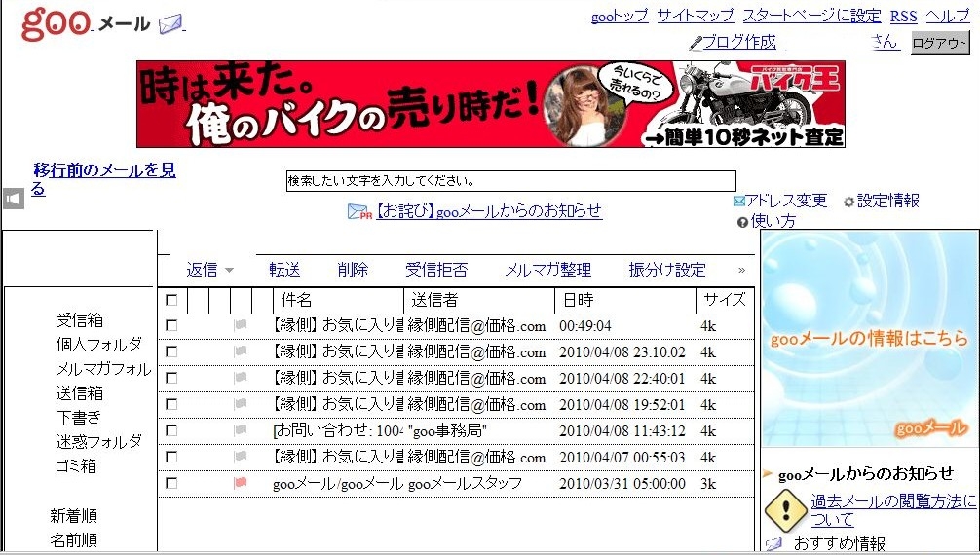
Task: Check the gooメールスタッフ mail checkbox
Action: pyautogui.click(x=171, y=483)
